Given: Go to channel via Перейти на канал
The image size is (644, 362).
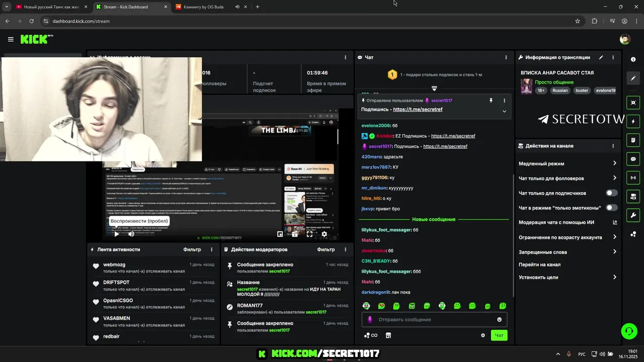Looking at the screenshot, I should (x=539, y=264).
